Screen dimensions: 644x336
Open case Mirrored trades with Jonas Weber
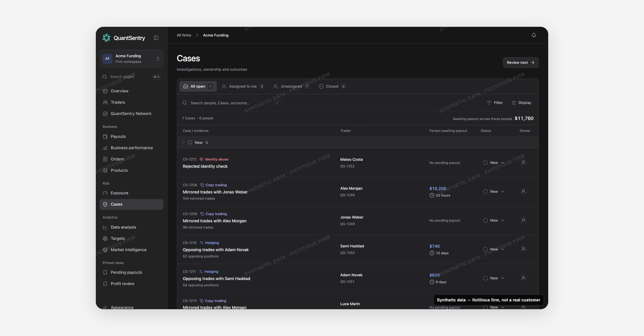(215, 192)
